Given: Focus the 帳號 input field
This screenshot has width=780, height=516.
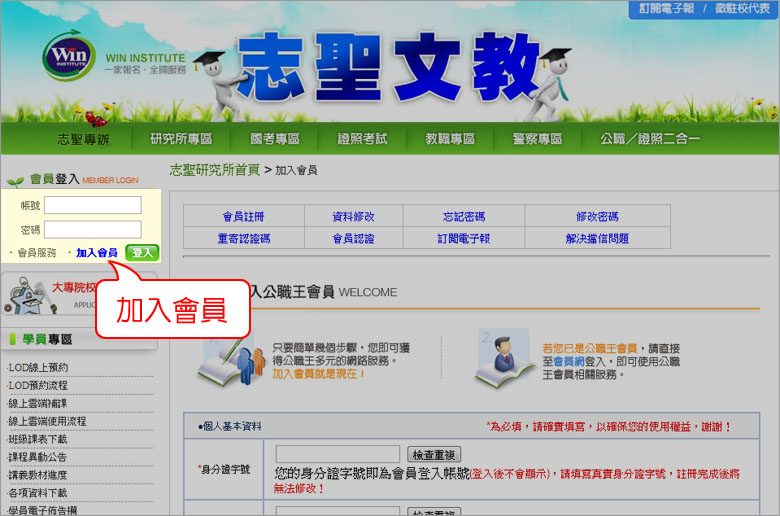Looking at the screenshot, I should (x=93, y=205).
